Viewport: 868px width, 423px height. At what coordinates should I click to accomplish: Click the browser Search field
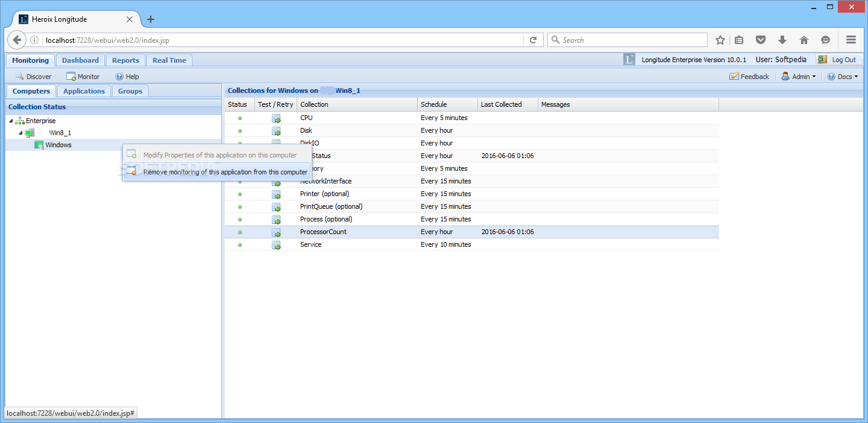627,40
